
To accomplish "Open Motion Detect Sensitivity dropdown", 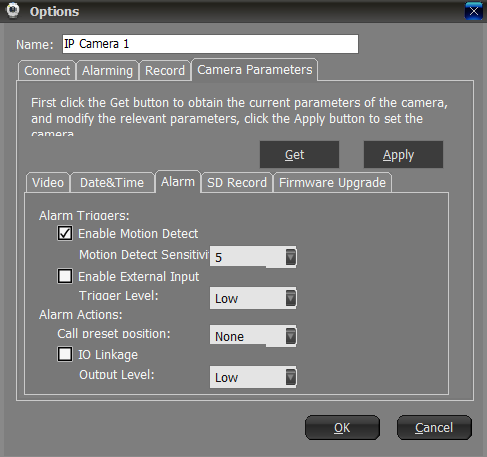I will click(253, 257).
